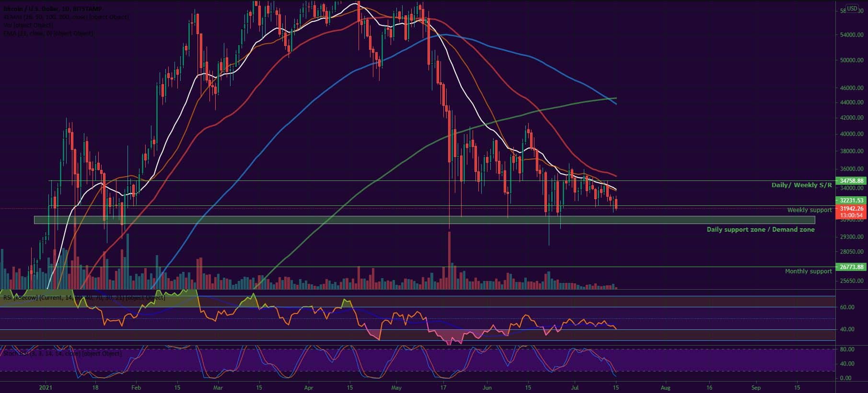This screenshot has width=868, height=393.
Task: Click the 28050.00 price axis label
Action: coord(852,252)
